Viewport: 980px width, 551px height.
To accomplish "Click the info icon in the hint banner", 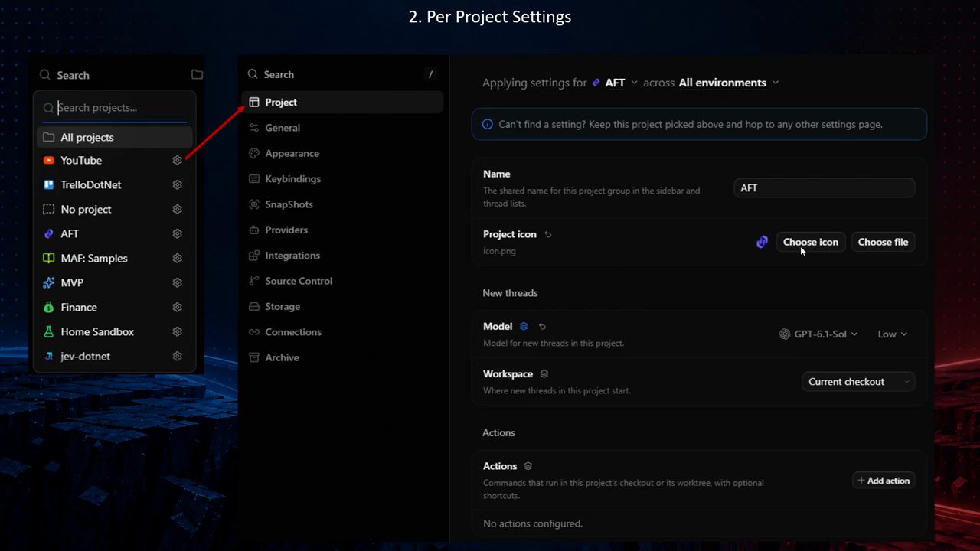I will click(488, 124).
